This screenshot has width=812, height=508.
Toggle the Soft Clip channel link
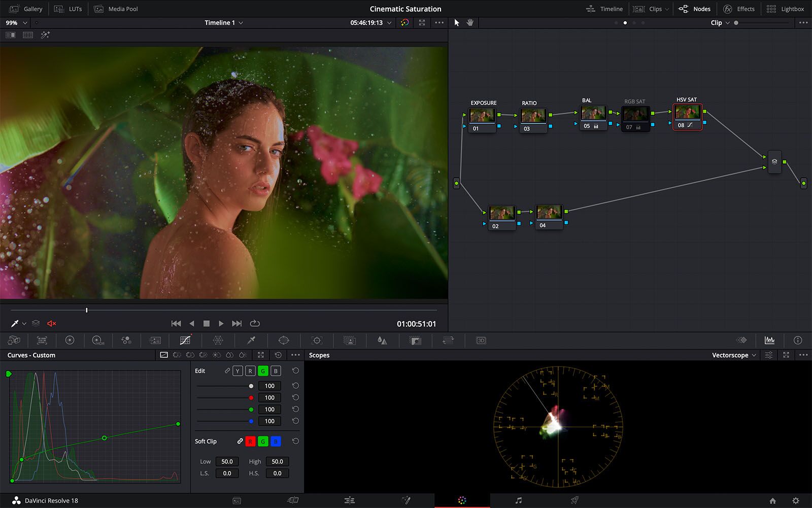[x=240, y=441]
